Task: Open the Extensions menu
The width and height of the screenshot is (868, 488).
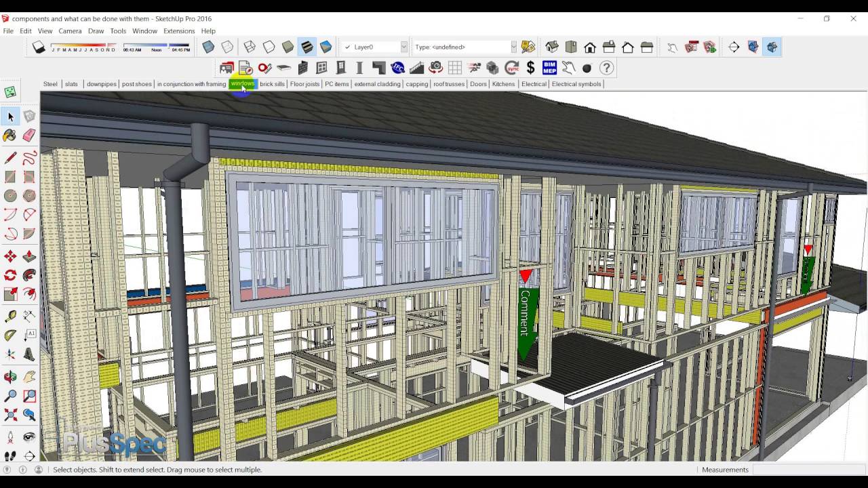Action: click(x=179, y=31)
